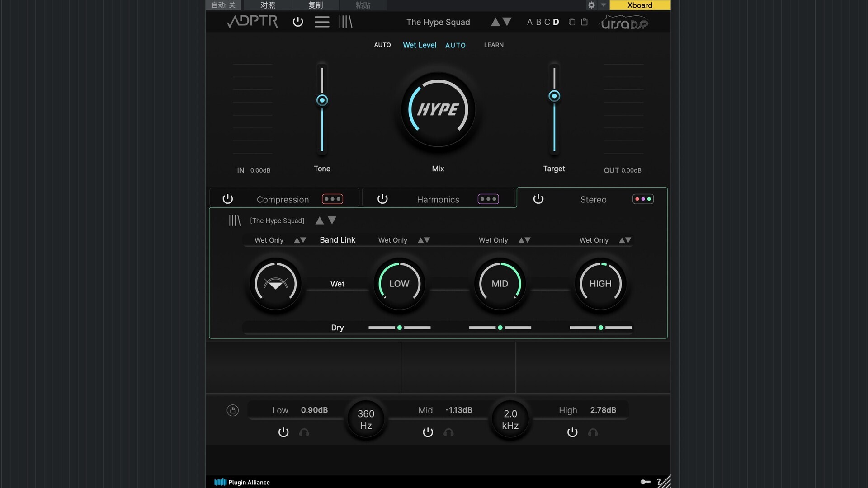Switch to the Compression tab
The width and height of the screenshot is (868, 488).
[283, 199]
